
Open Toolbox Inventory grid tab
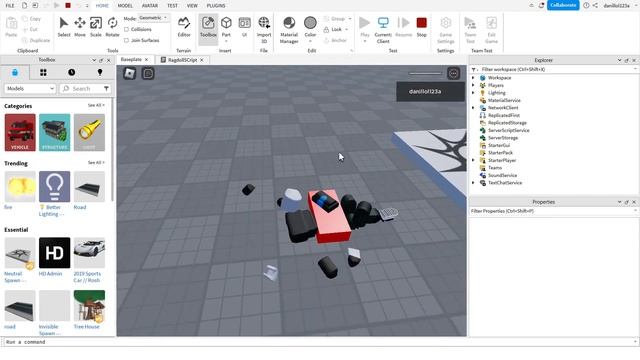click(43, 72)
